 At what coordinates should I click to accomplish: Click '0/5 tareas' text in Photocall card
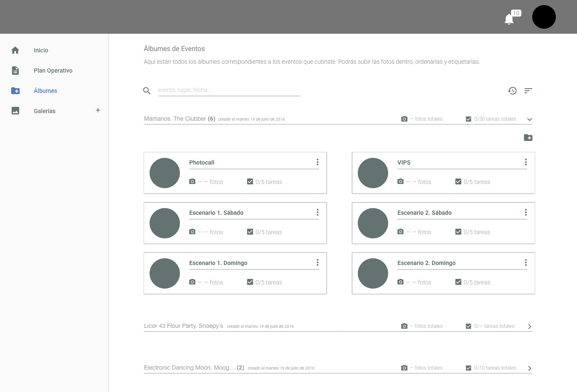269,182
